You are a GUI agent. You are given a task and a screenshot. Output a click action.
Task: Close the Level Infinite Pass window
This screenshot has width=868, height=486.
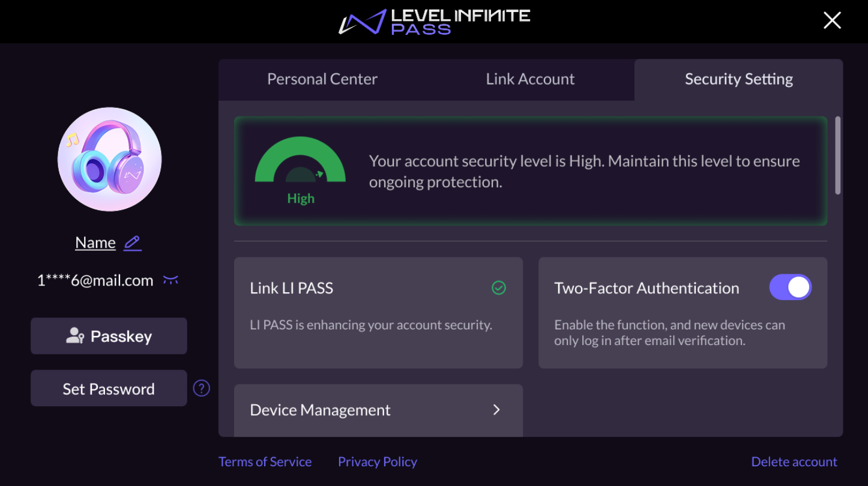(x=832, y=20)
